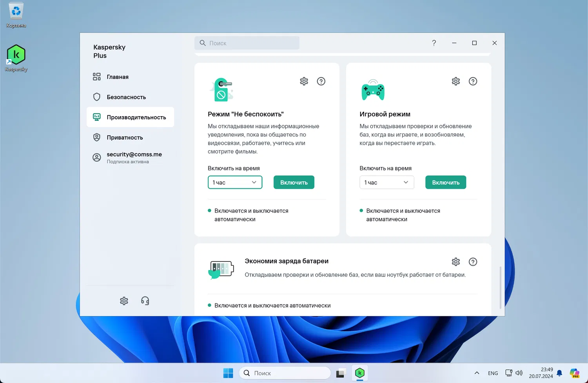Viewport: 588px width, 383px height.
Task: Show hidden tray icons chevron
Action: 477,373
